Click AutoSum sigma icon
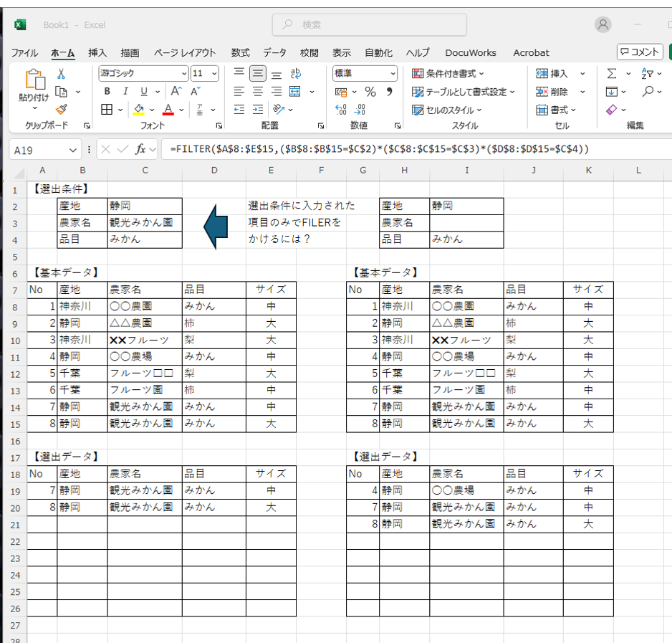 point(612,73)
